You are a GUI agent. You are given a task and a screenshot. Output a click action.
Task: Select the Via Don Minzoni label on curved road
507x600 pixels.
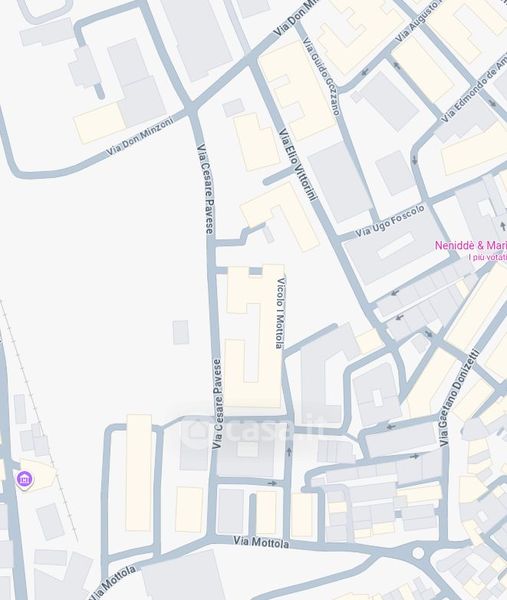click(139, 135)
